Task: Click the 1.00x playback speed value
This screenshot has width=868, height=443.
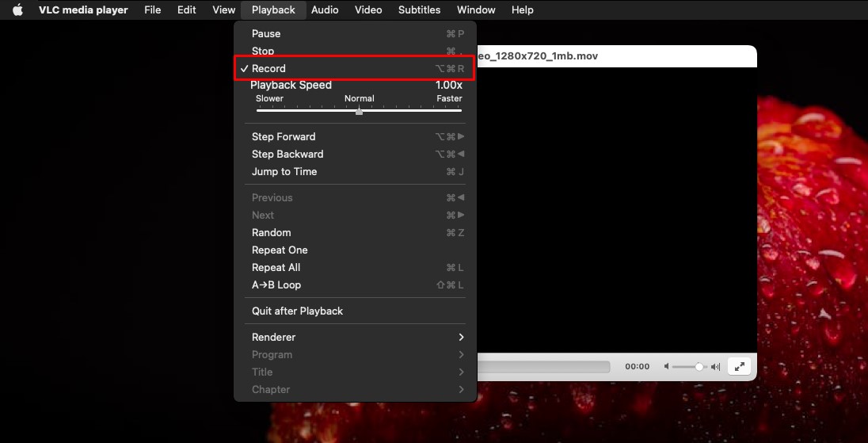Action: point(449,86)
